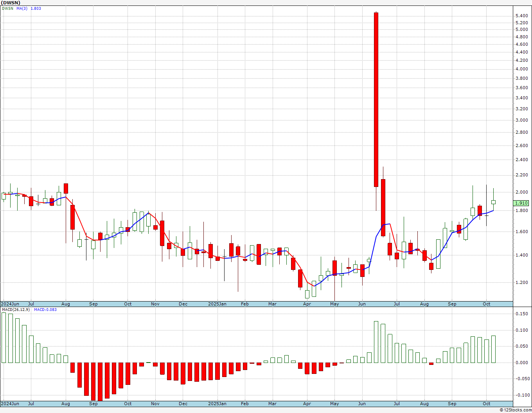
Task: Click the 0.100 MACD axis label
Action: (521, 330)
